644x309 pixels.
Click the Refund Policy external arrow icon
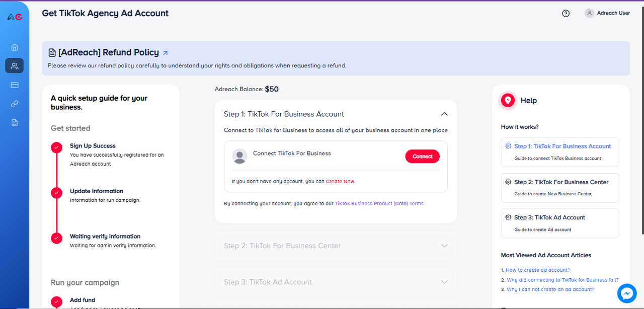[x=166, y=53]
